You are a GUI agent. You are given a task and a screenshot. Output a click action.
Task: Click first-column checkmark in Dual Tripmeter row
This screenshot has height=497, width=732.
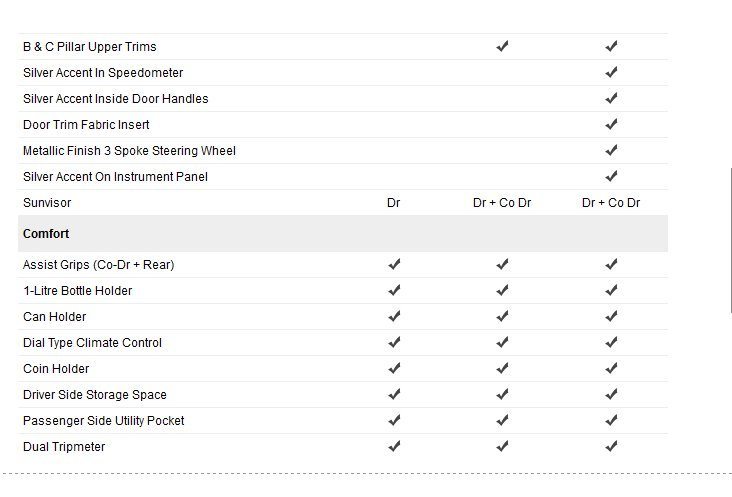tap(394, 446)
